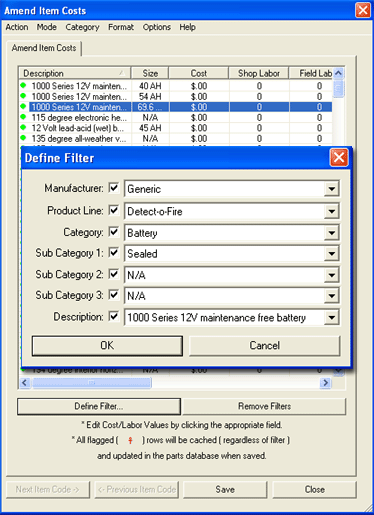The image size is (374, 515).
Task: Toggle the Category filter checkbox
Action: (x=114, y=232)
